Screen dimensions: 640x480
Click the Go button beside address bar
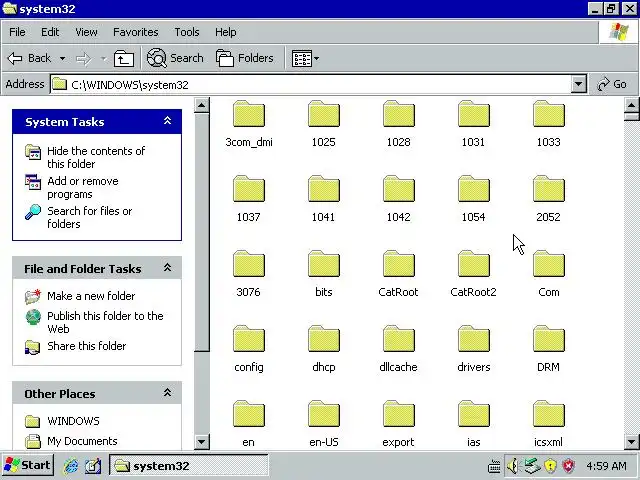click(612, 84)
